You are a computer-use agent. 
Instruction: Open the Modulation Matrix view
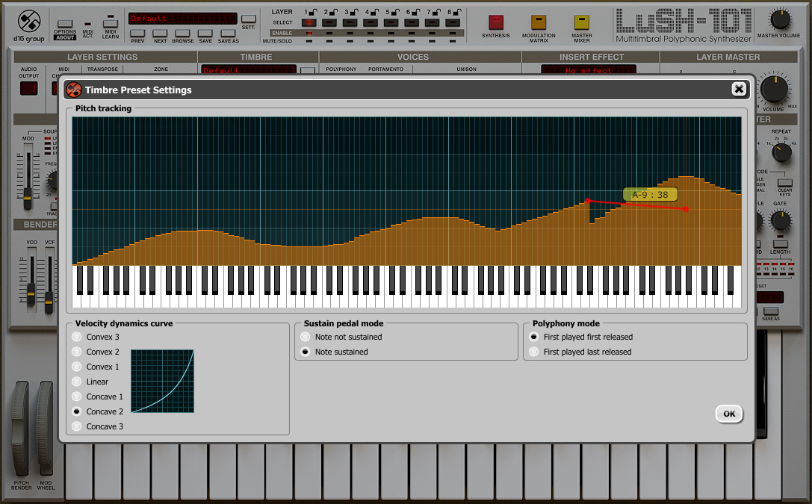[539, 22]
